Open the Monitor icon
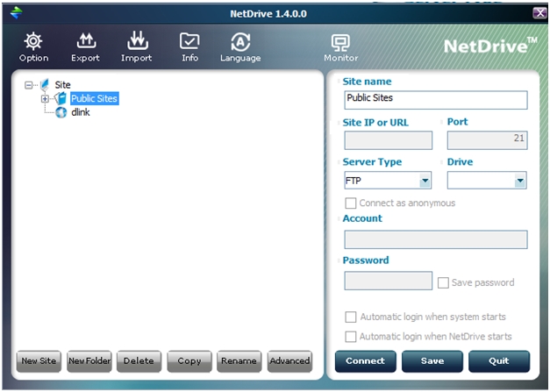The height and width of the screenshot is (392, 550). tap(340, 41)
